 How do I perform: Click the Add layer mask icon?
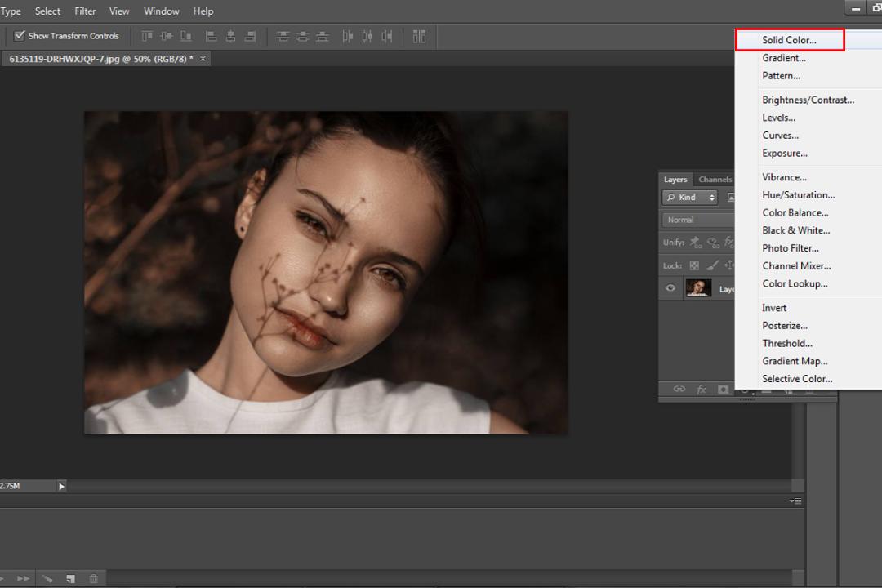724,389
